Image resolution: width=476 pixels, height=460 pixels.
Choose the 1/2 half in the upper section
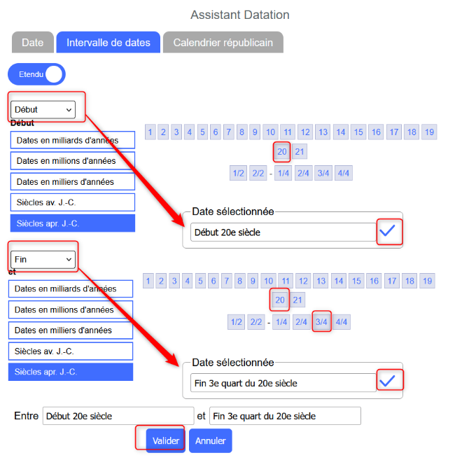[238, 174]
